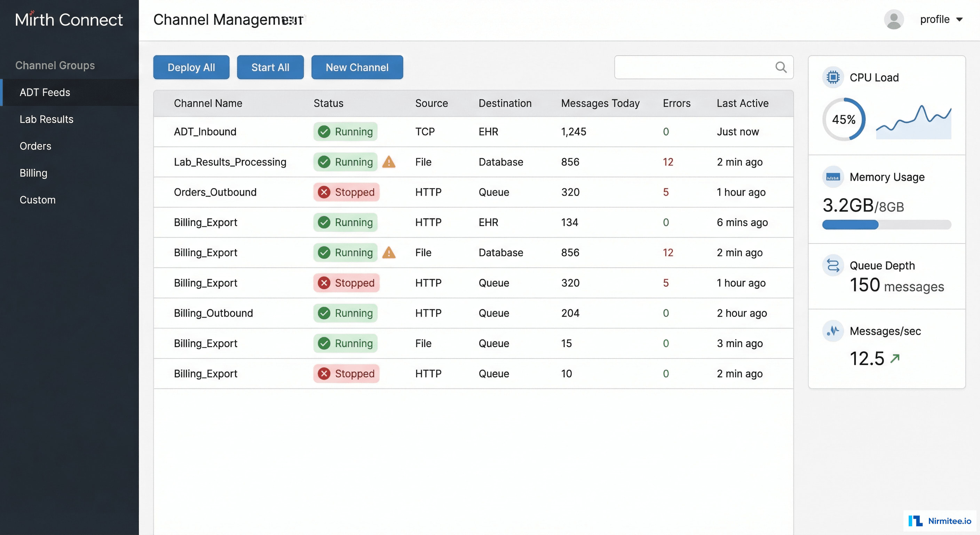
Task: Create a New Channel
Action: (356, 67)
